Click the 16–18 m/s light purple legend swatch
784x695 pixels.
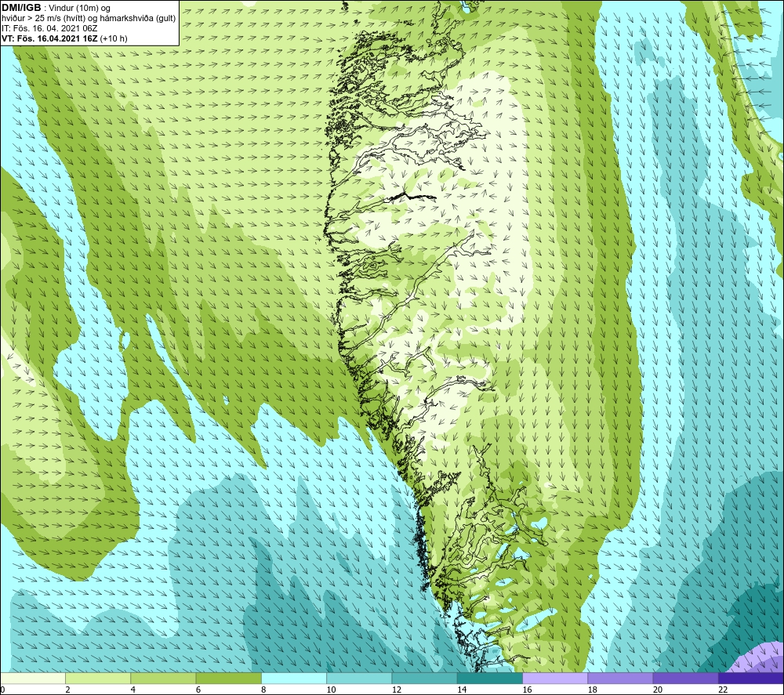555,679
